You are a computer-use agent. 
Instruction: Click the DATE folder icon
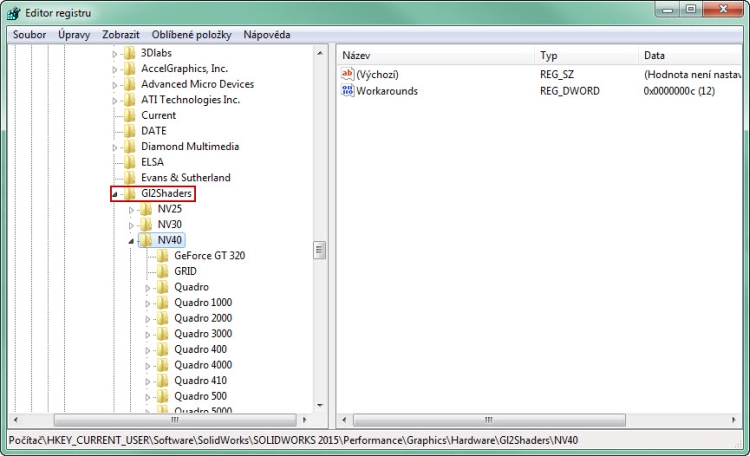130,131
